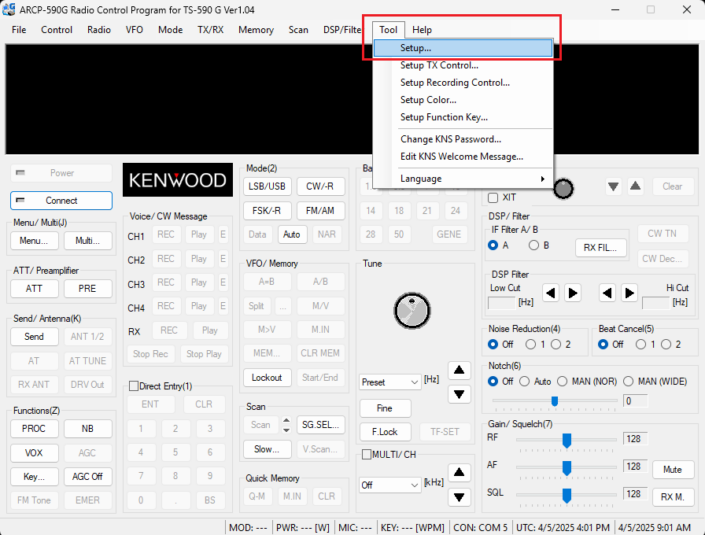
Task: Click the Scan speed spinner arrows
Action: coord(286,425)
